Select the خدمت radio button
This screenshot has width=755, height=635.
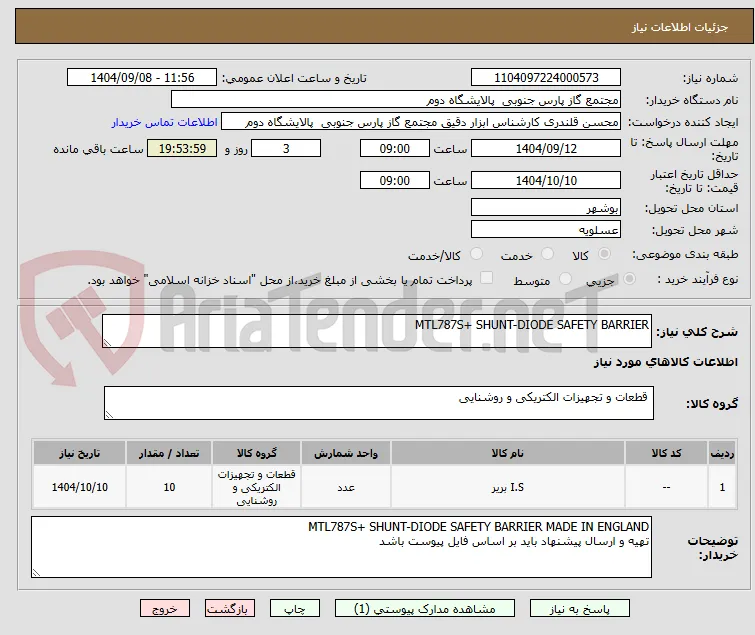tap(547, 254)
